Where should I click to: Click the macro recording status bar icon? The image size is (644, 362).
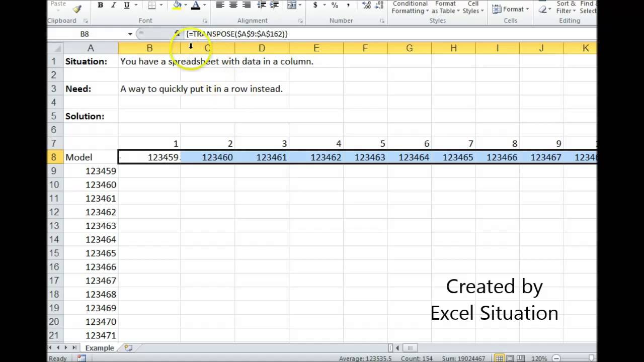click(x=82, y=358)
